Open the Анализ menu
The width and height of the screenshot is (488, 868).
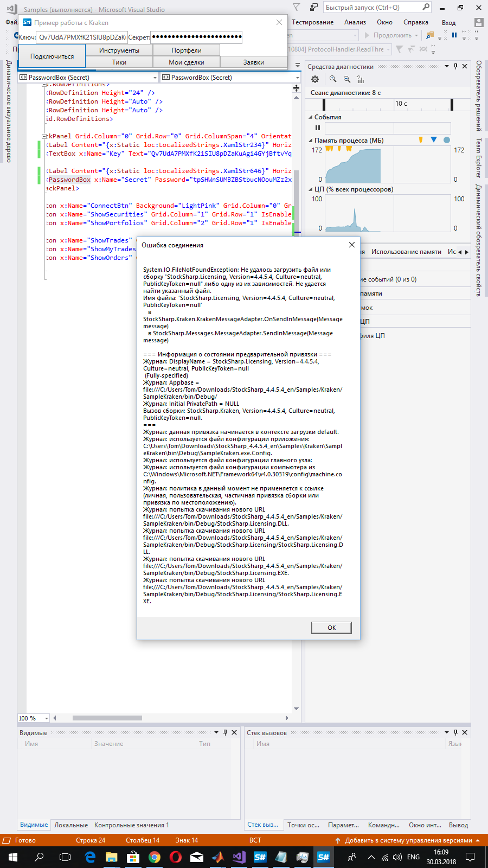coord(355,22)
